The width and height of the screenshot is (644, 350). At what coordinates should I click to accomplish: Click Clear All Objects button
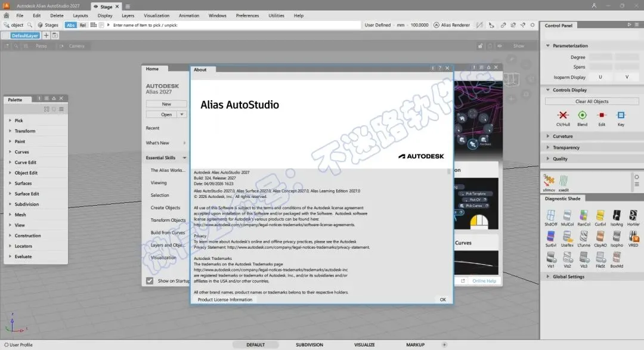pos(592,101)
